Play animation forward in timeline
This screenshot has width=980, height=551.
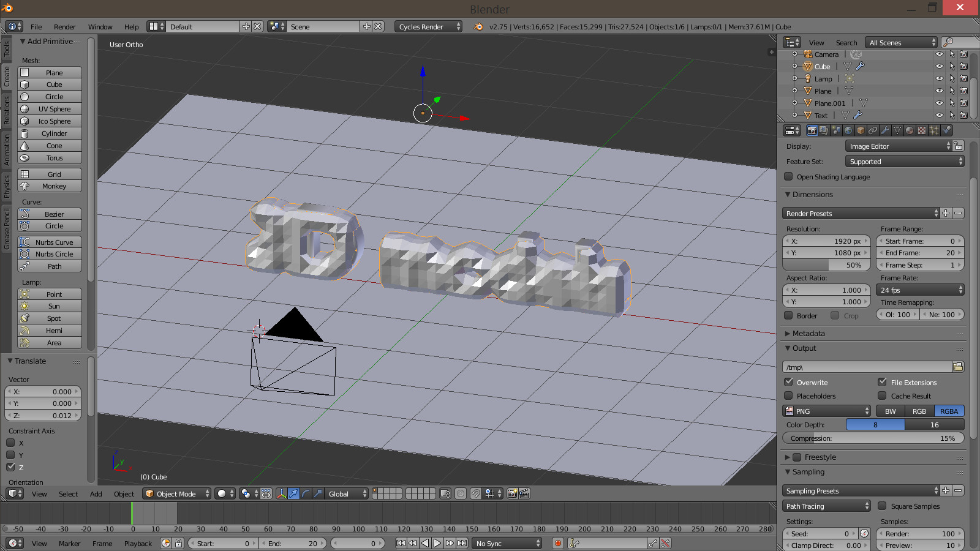437,543
